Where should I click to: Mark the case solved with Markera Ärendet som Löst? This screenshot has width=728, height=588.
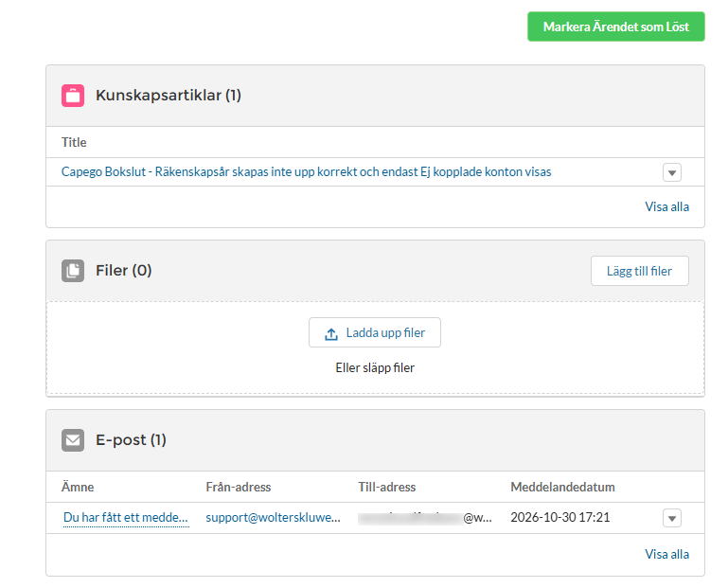(616, 27)
